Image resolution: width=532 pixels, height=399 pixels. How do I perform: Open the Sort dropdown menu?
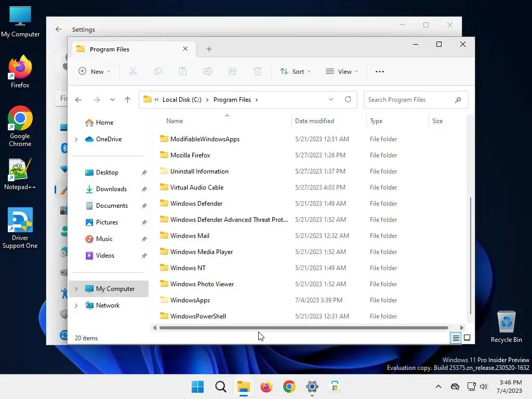(295, 72)
